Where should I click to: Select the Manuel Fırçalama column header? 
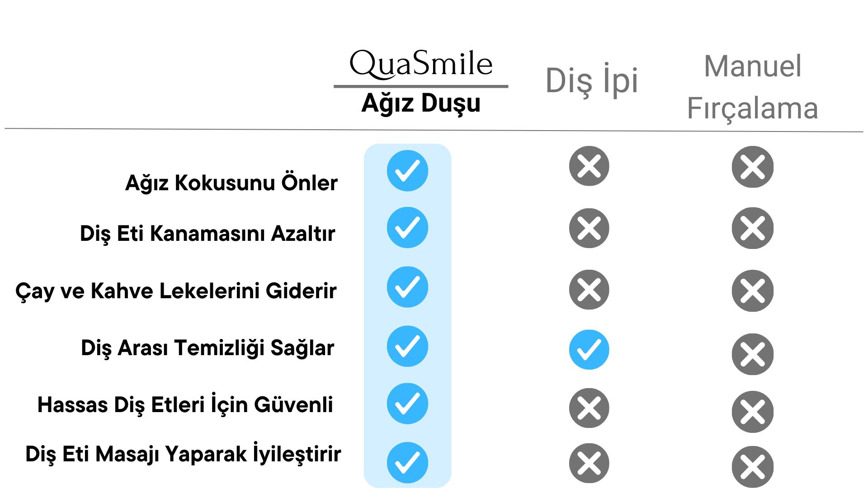[x=753, y=87]
